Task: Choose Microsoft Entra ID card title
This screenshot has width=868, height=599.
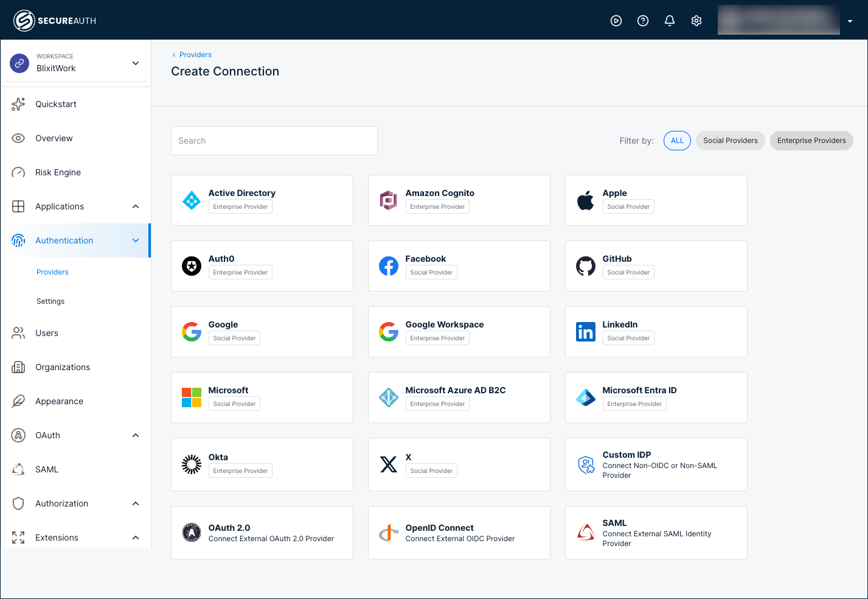Action: (x=639, y=390)
